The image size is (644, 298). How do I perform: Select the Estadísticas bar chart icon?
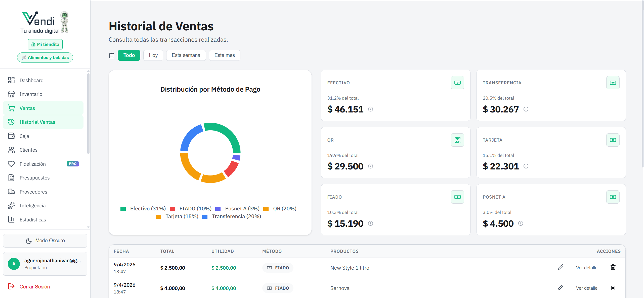(x=11, y=219)
